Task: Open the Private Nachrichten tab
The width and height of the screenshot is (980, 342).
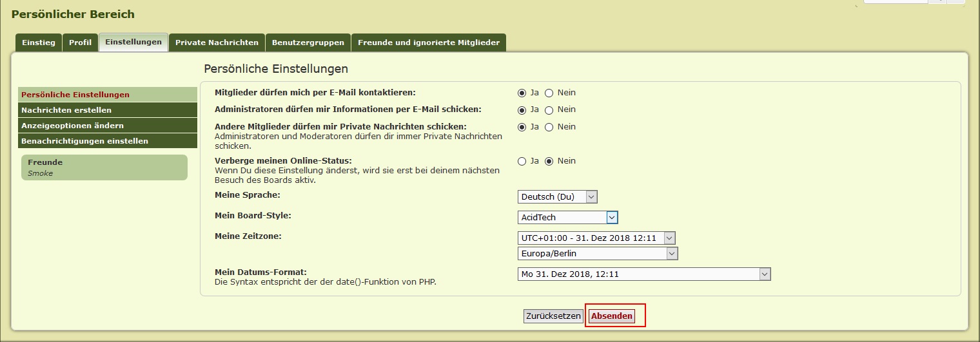Action: (x=217, y=43)
